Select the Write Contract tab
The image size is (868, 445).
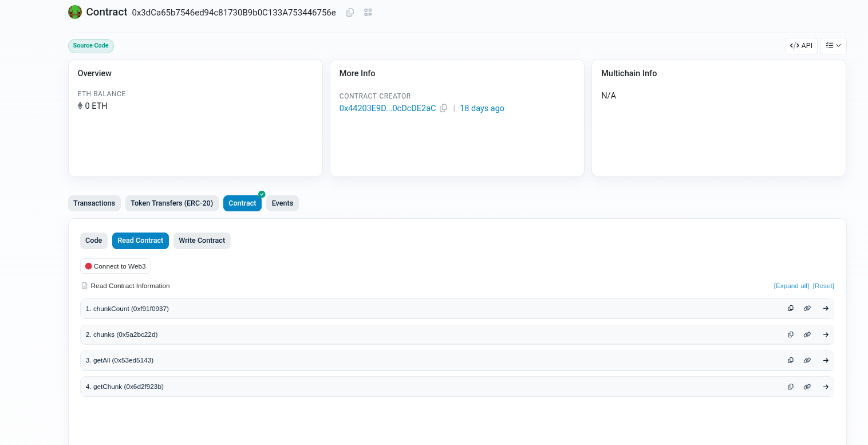[x=202, y=241]
